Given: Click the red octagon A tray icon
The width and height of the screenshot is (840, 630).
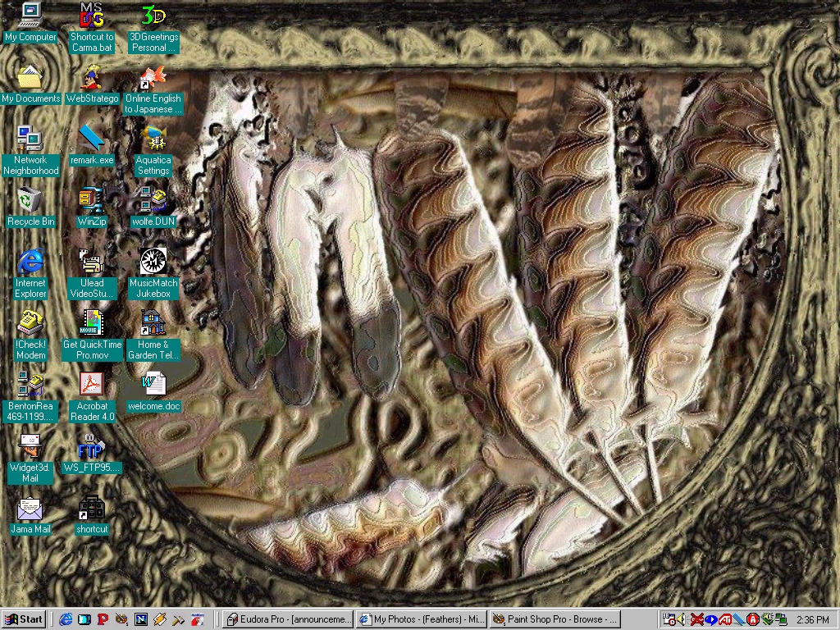Looking at the screenshot, I should point(753,619).
